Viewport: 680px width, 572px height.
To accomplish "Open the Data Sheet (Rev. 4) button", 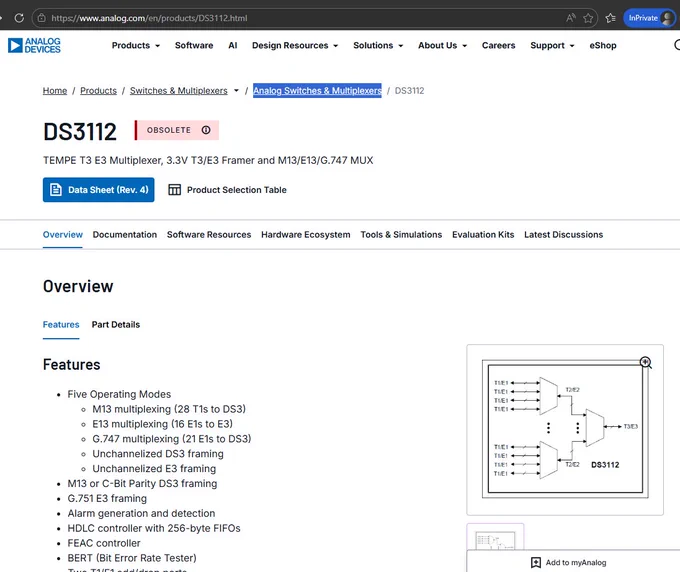I will (98, 190).
